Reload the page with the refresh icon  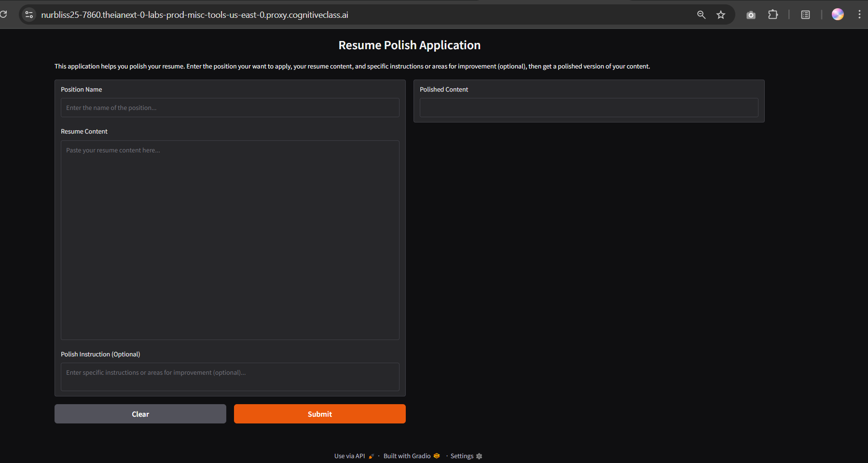pos(4,14)
